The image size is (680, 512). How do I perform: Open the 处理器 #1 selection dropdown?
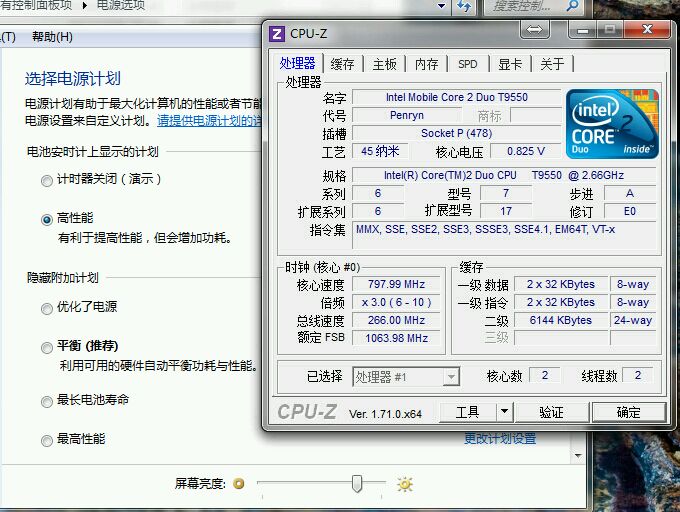(x=406, y=377)
